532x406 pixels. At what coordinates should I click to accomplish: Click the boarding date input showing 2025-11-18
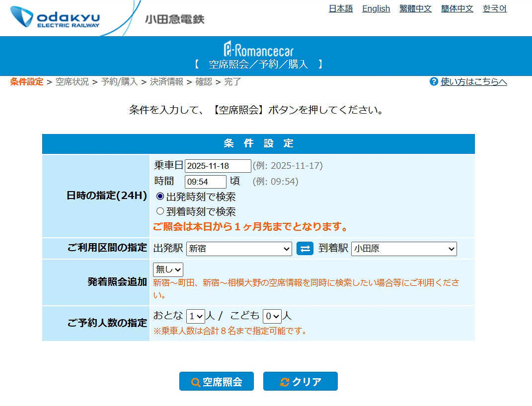[x=218, y=165]
